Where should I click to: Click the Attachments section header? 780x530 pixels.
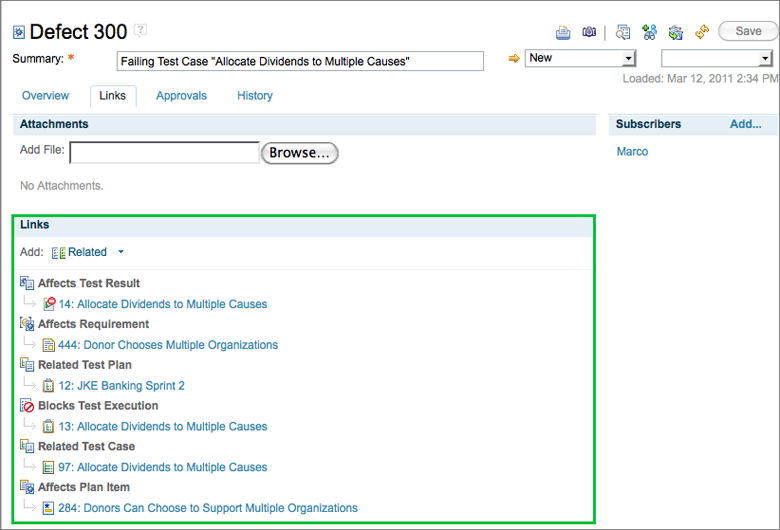click(304, 124)
